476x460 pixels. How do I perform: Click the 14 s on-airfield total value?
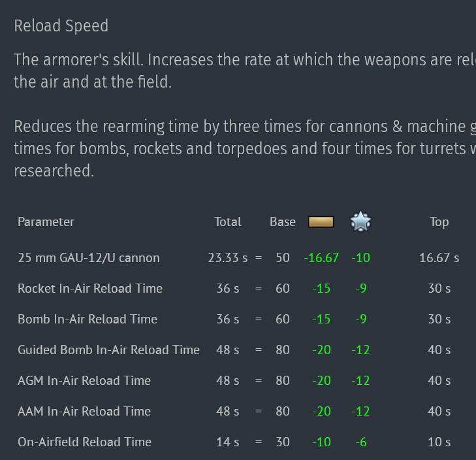228,442
